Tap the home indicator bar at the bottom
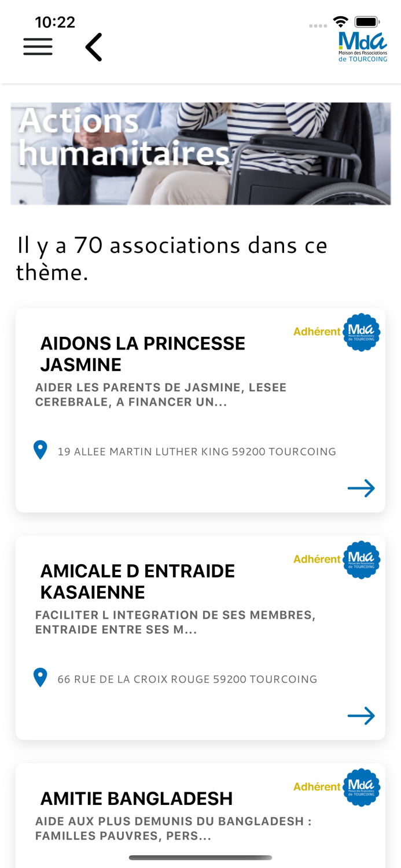 click(200, 857)
